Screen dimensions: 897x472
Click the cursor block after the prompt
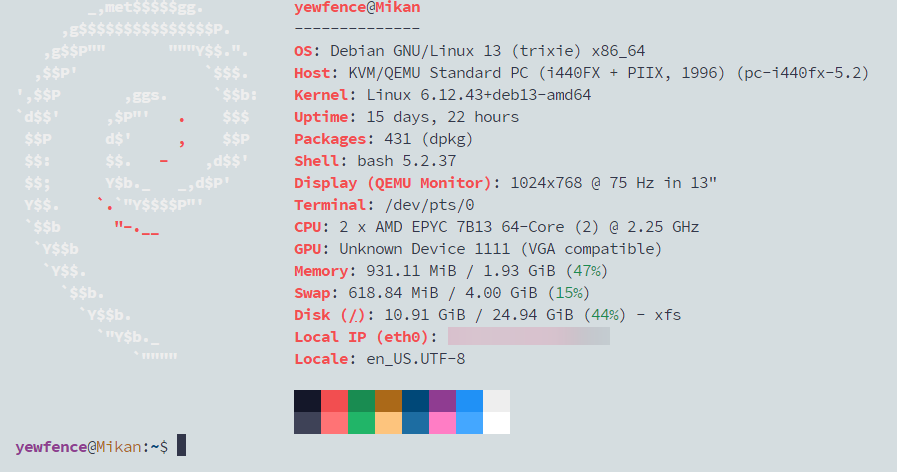[182, 445]
